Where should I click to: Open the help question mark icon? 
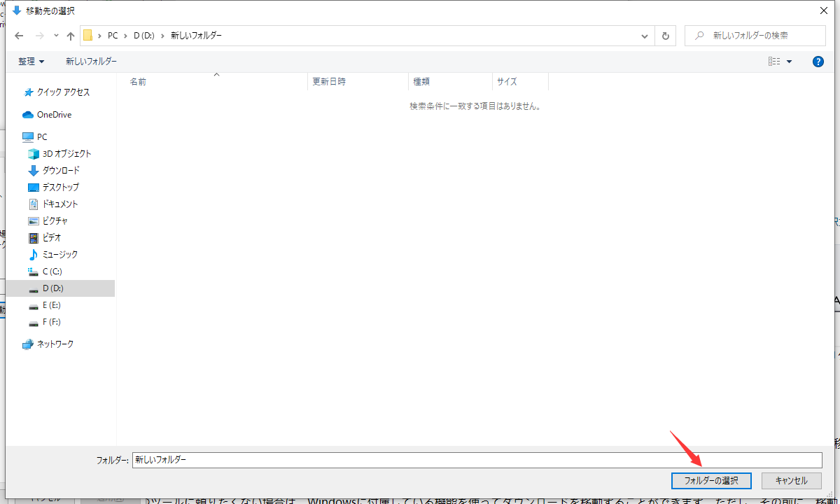[818, 62]
